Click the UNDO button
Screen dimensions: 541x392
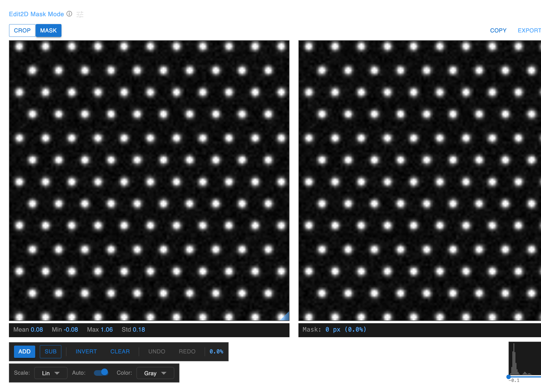pyautogui.click(x=156, y=351)
